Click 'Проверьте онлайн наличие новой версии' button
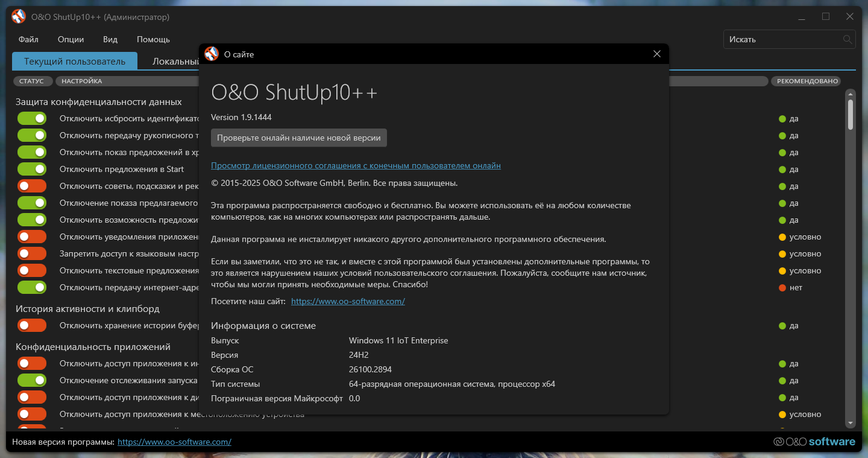Screen dimensions: 868x458 tap(299, 138)
